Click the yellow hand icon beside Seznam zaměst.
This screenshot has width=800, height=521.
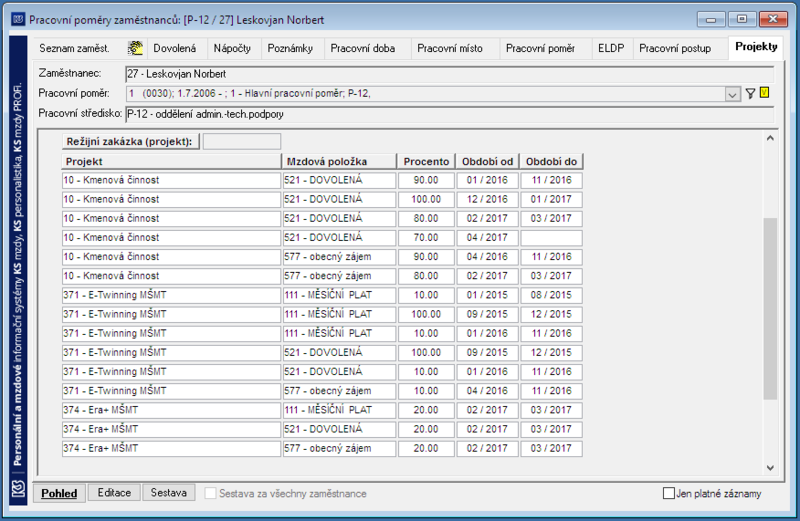pos(135,48)
